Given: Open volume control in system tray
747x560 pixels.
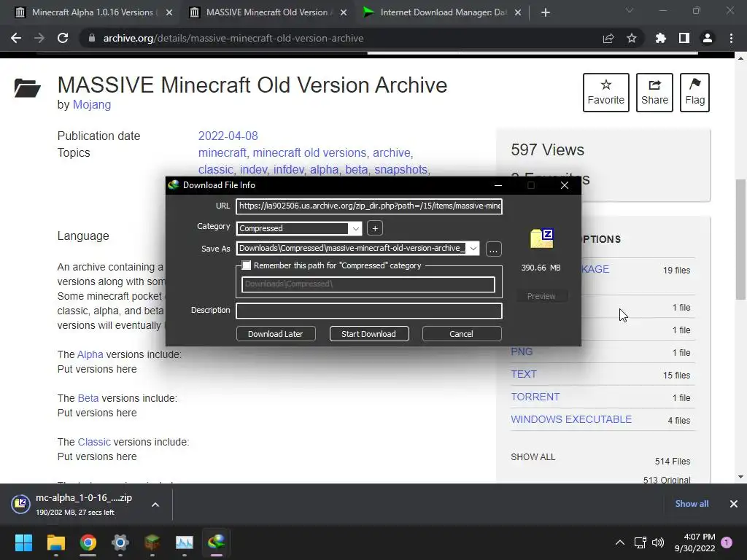Looking at the screenshot, I should click(x=658, y=542).
